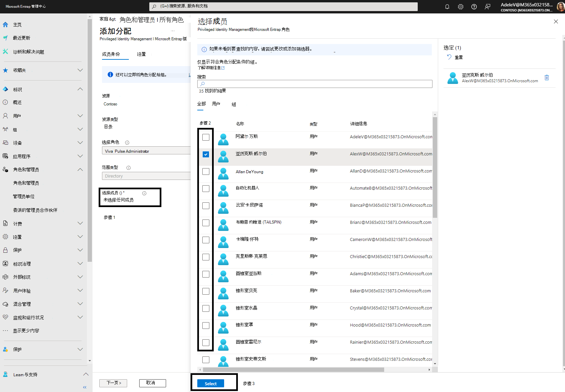Viewport: 565px width, 392px height.
Task: Open the 角色和管理员 sidebar icon
Action: click(x=5, y=169)
